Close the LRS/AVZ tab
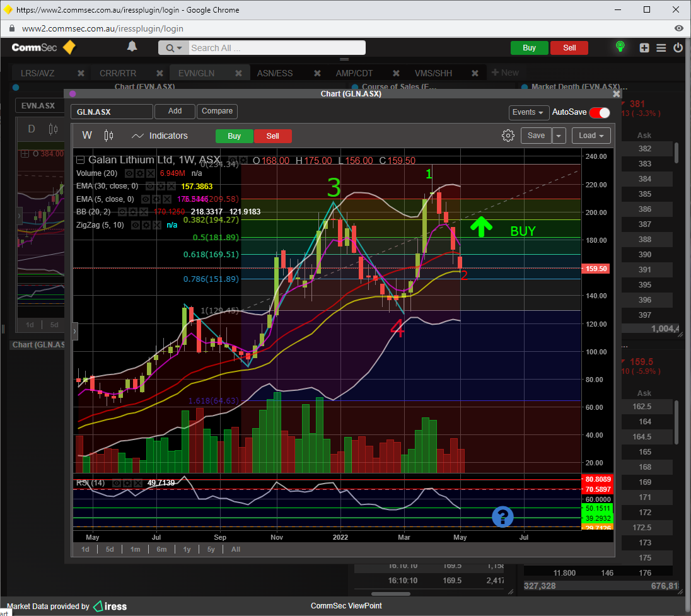Image resolution: width=691 pixels, height=616 pixels. pyautogui.click(x=81, y=73)
